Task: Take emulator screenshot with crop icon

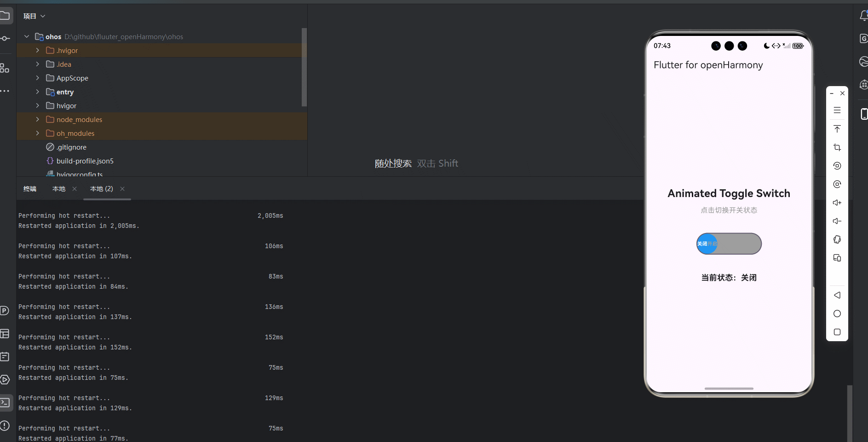Action: point(837,147)
